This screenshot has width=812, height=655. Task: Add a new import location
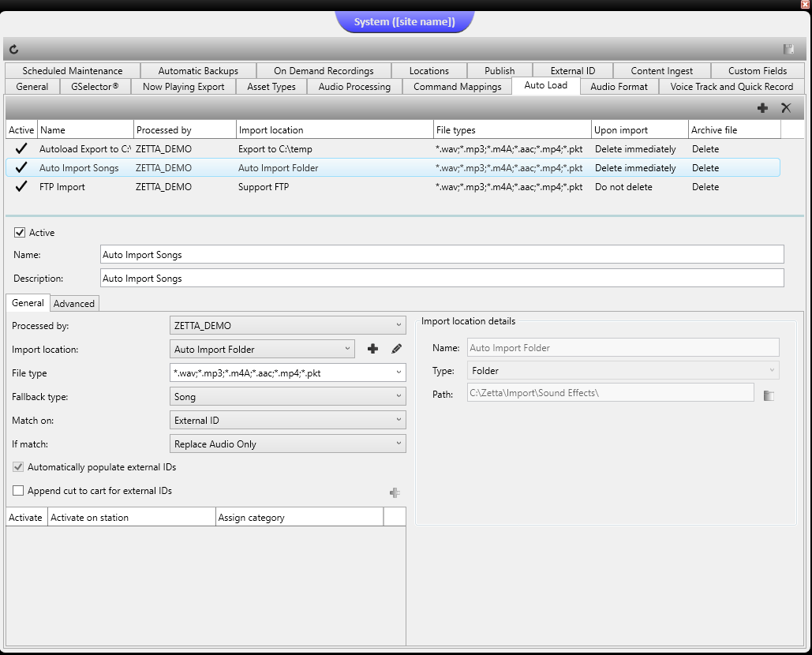[373, 349]
